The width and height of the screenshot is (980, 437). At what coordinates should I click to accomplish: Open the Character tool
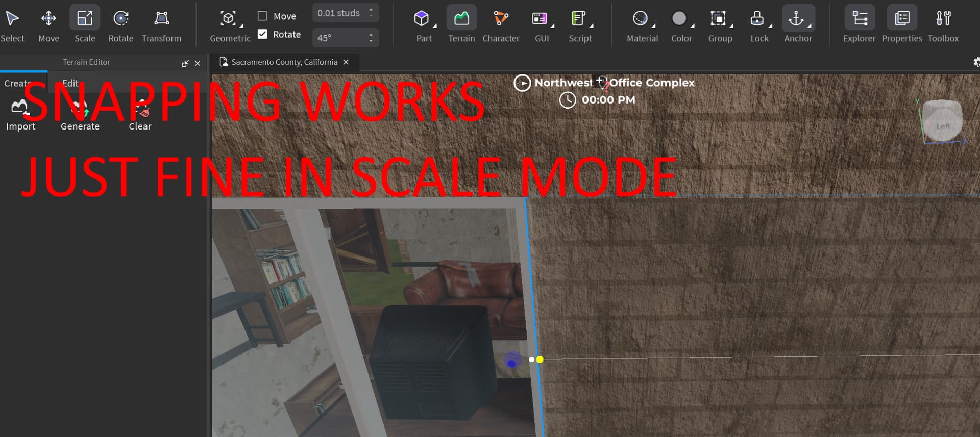pyautogui.click(x=501, y=24)
